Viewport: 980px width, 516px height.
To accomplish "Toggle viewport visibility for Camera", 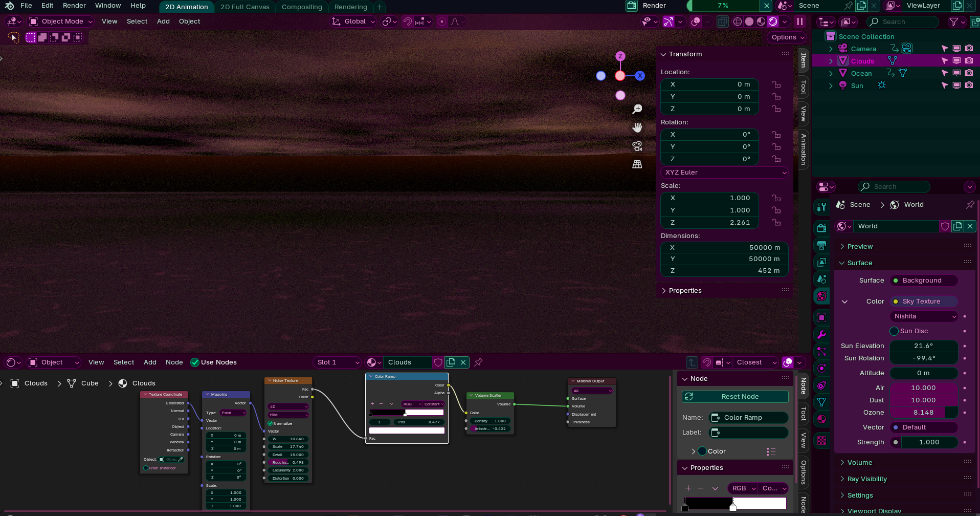I will 956,49.
